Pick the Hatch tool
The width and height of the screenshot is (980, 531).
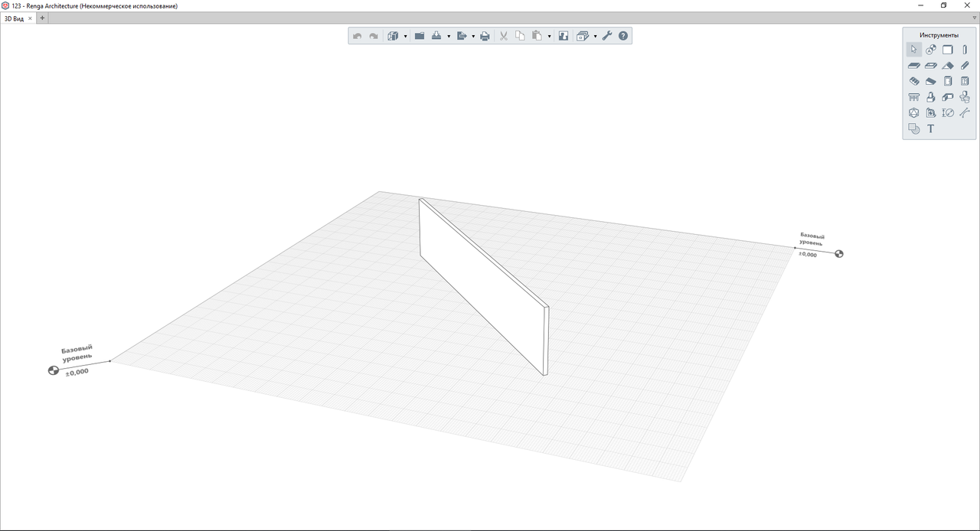coord(913,129)
